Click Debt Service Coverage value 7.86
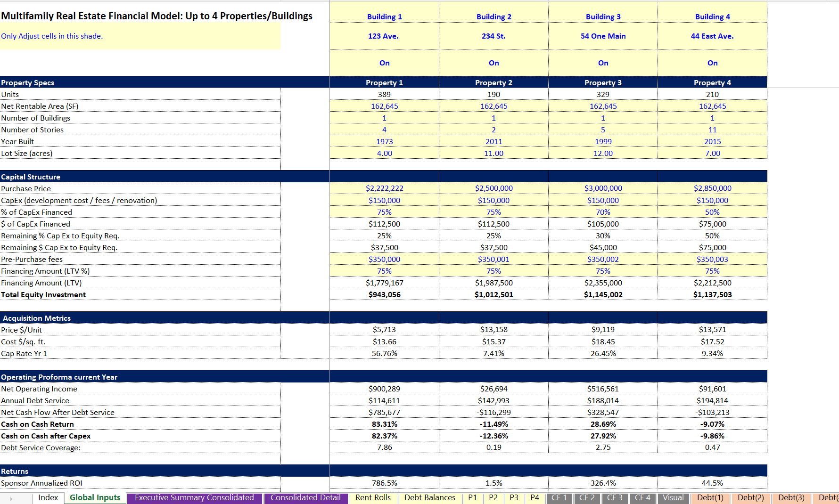 pos(384,447)
